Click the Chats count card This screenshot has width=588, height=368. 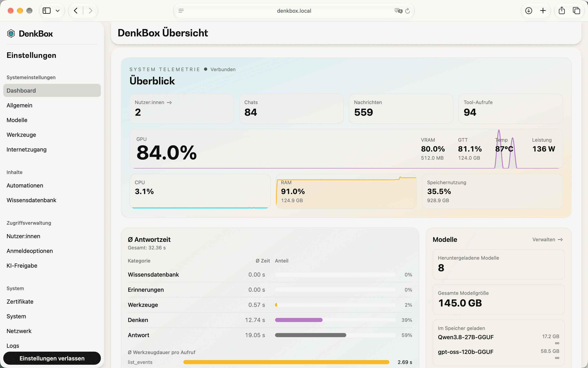291,109
